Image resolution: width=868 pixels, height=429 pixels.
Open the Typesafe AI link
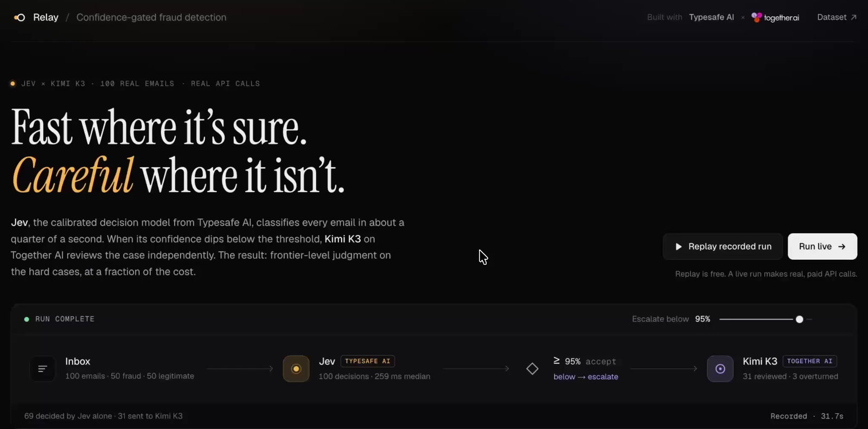tap(711, 17)
